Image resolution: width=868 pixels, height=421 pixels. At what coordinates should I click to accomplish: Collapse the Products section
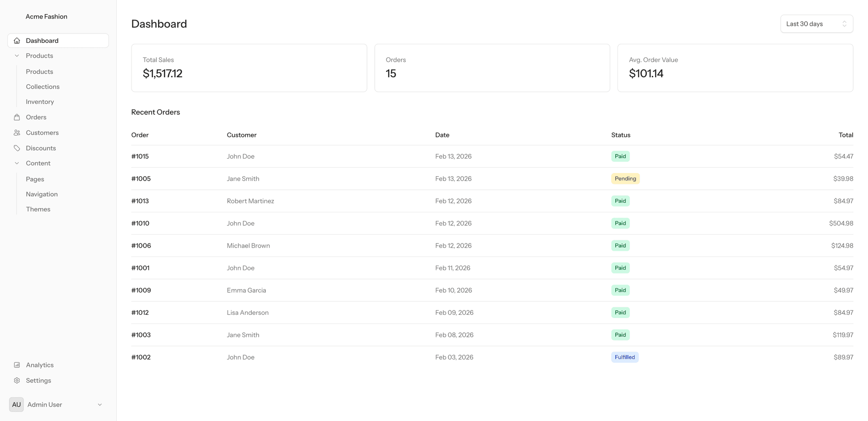(x=17, y=56)
